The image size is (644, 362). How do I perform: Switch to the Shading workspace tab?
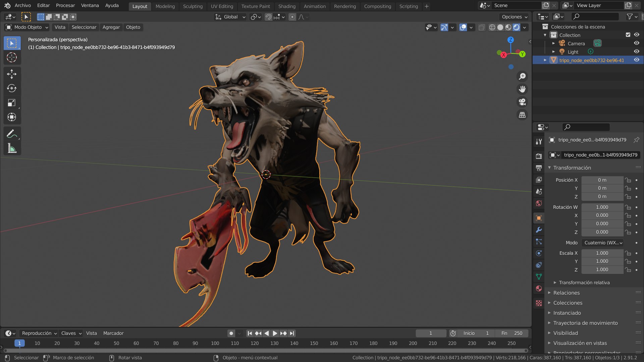click(x=287, y=6)
